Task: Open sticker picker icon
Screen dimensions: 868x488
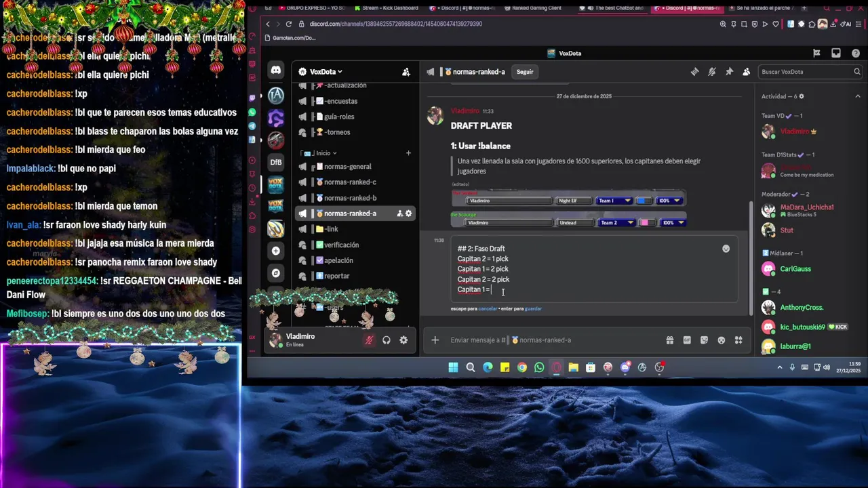Action: pos(704,340)
